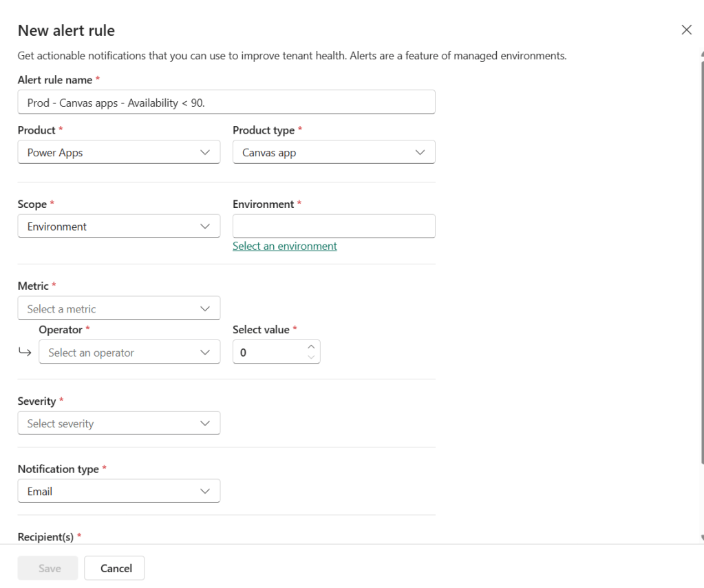Open the Scope dropdown set to Environment
704x588 pixels.
(x=118, y=226)
